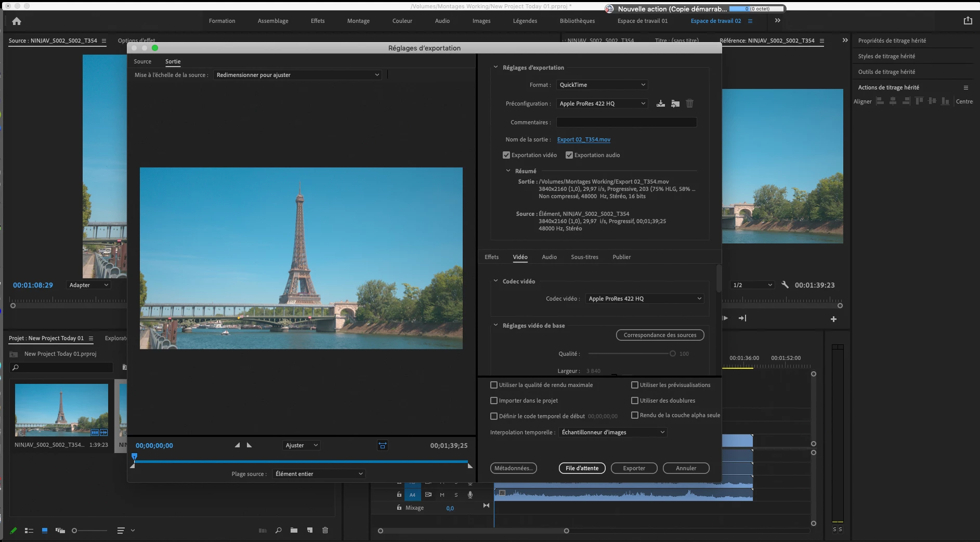Image resolution: width=980 pixels, height=542 pixels.
Task: Click the delete preset trash icon
Action: (x=689, y=104)
